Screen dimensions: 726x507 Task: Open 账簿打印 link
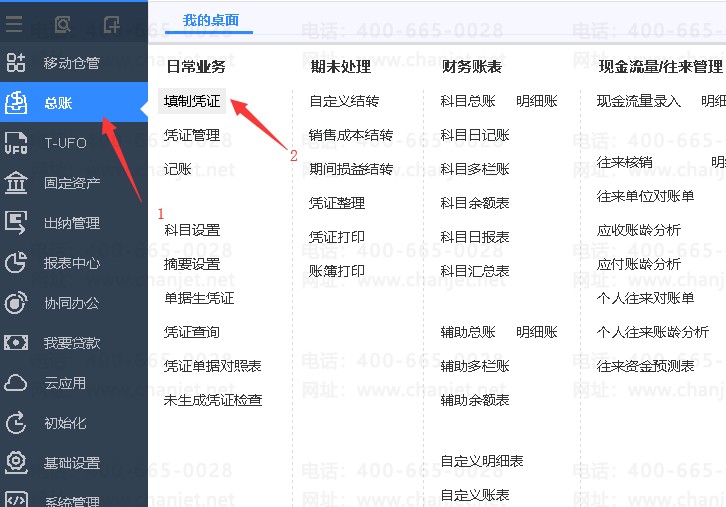[337, 271]
